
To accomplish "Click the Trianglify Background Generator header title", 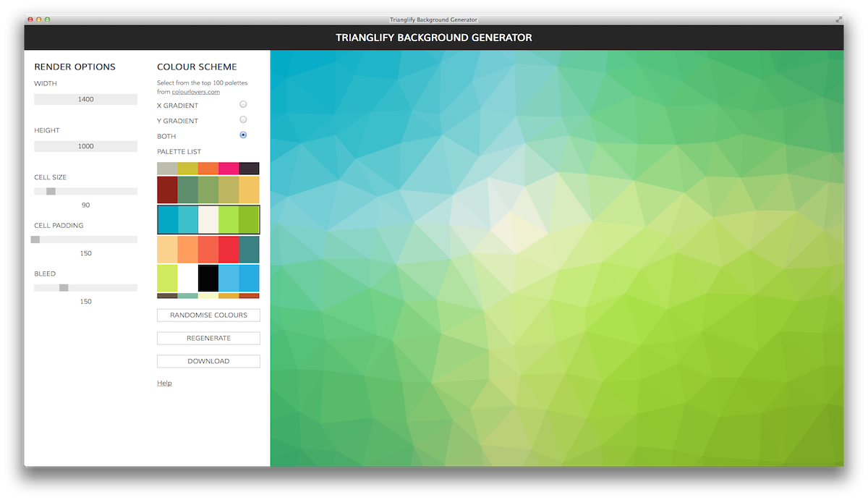I will [x=434, y=38].
